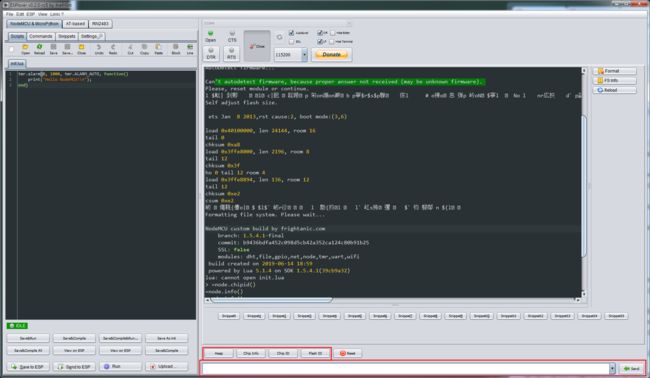The image size is (650, 378).
Task: Open the Edit menu
Action: (x=20, y=14)
